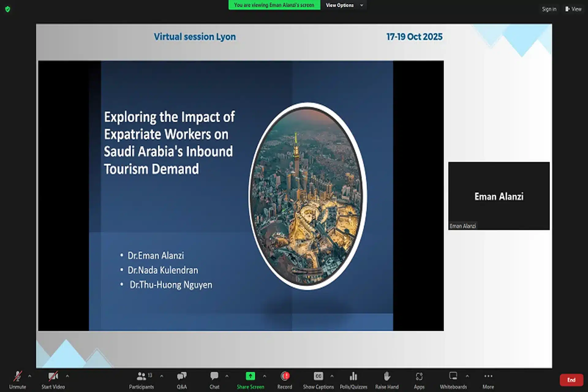Open the Q&A panel

pos(182,376)
